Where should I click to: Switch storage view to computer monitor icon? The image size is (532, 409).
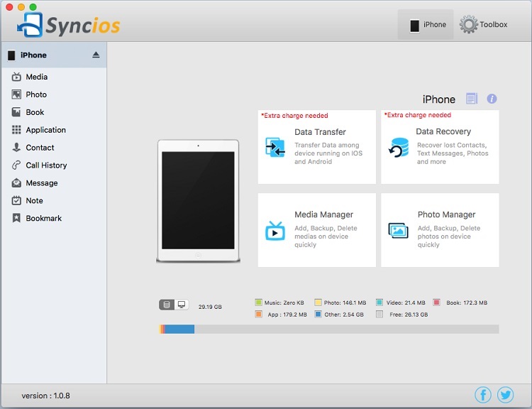pyautogui.click(x=182, y=305)
